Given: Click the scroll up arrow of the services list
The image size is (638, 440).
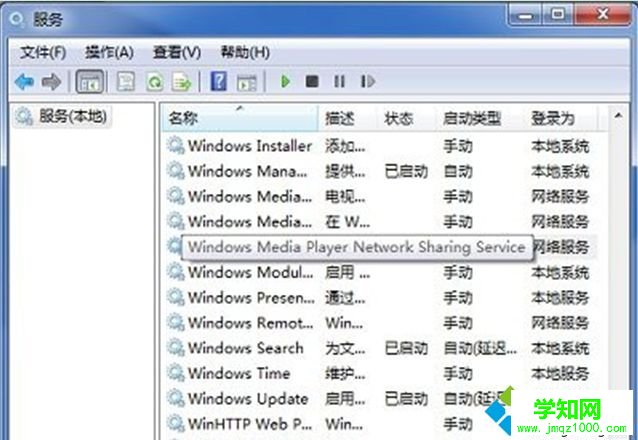Looking at the screenshot, I should coord(618,116).
